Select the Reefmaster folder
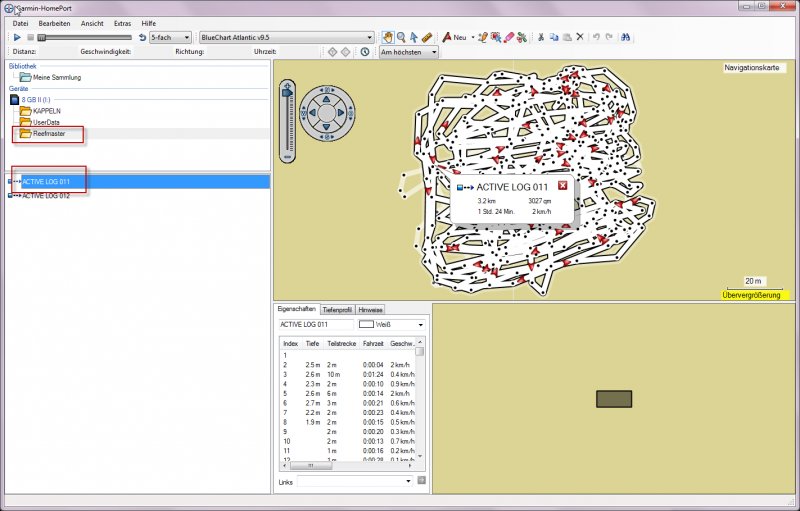Viewport: 800px width, 511px height. (x=49, y=133)
